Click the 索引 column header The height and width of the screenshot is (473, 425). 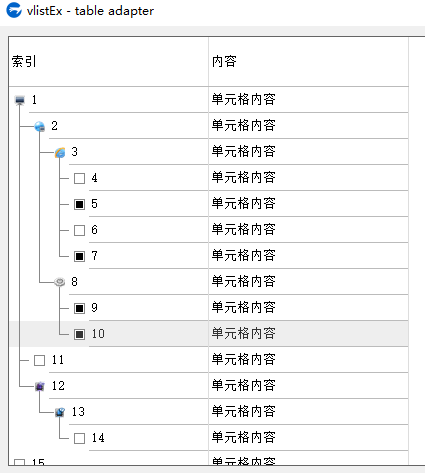pos(109,62)
